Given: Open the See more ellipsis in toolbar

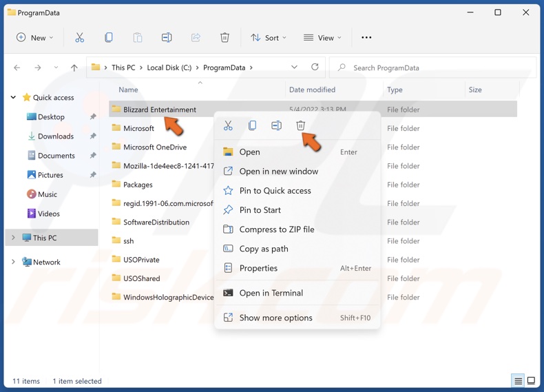Looking at the screenshot, I should tap(366, 38).
